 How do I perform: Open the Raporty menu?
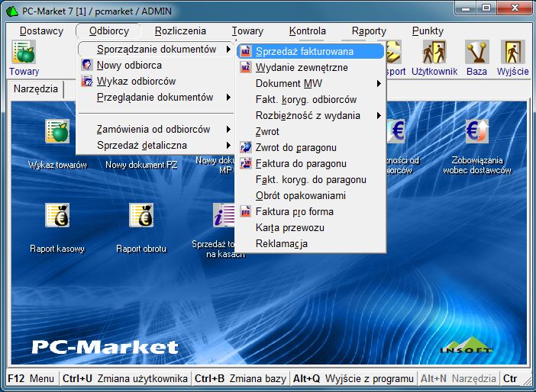(369, 31)
